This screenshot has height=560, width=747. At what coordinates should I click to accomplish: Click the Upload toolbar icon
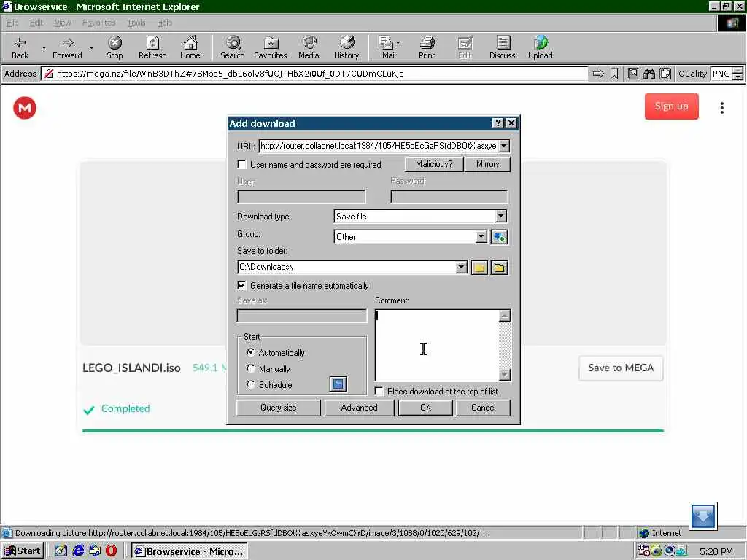click(541, 47)
